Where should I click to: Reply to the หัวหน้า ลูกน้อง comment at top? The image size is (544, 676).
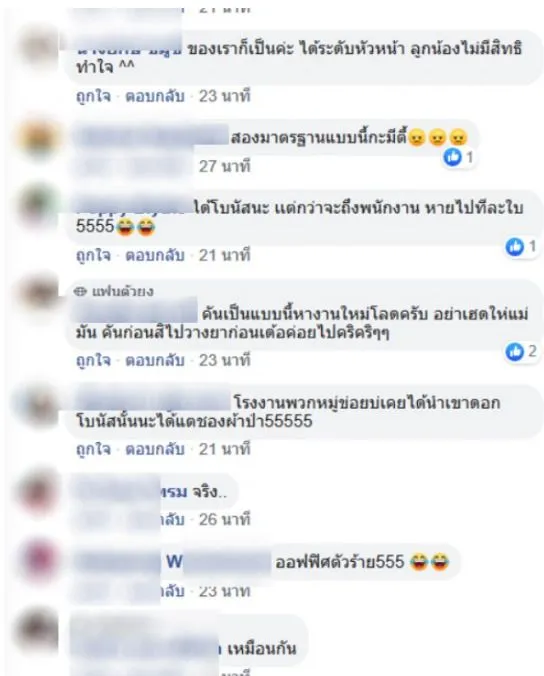pyautogui.click(x=155, y=96)
